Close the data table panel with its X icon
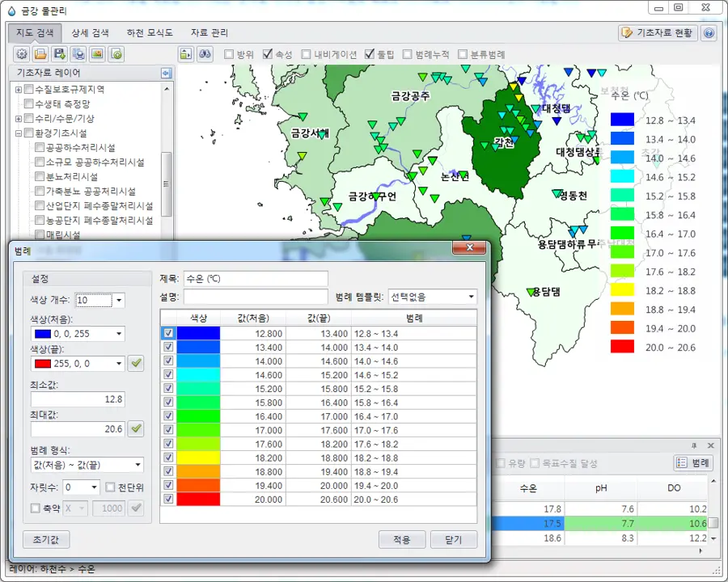Image resolution: width=728 pixels, height=582 pixels. (x=711, y=445)
